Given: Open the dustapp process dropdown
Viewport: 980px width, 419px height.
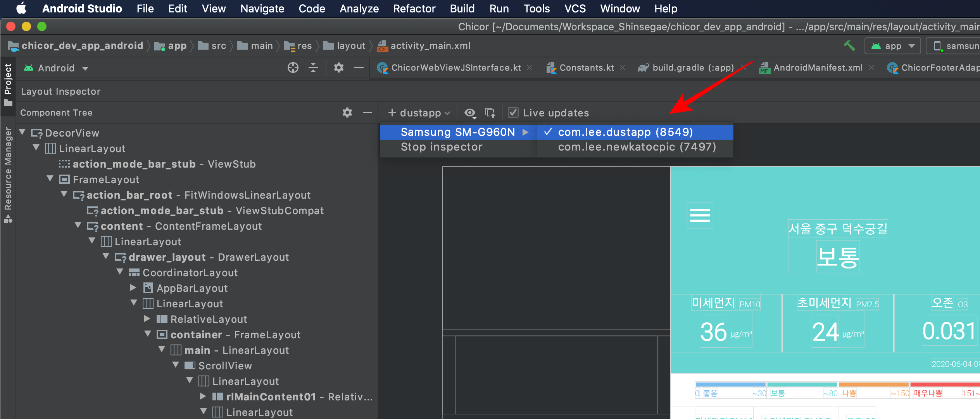Looking at the screenshot, I should click(420, 113).
